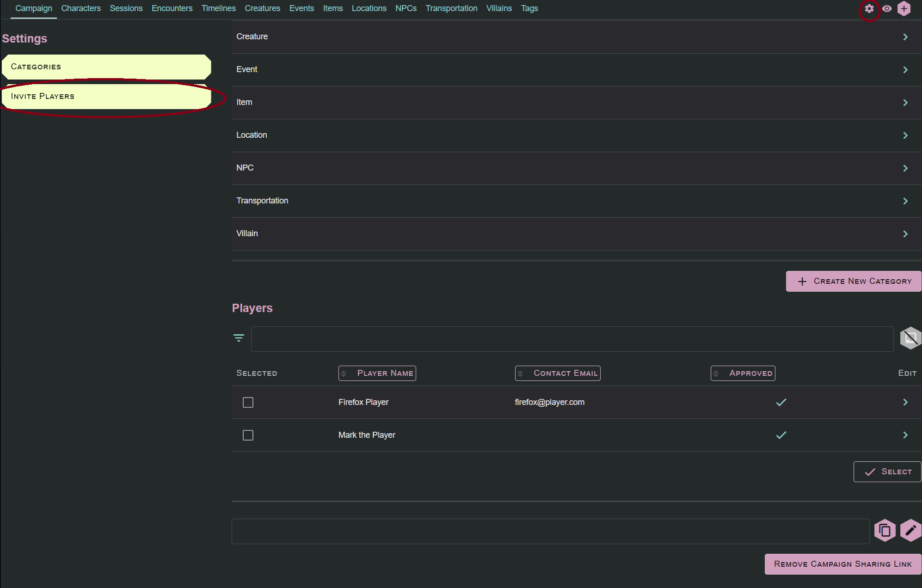The height and width of the screenshot is (588, 922).
Task: Open the Encounters tab
Action: pyautogui.click(x=172, y=8)
